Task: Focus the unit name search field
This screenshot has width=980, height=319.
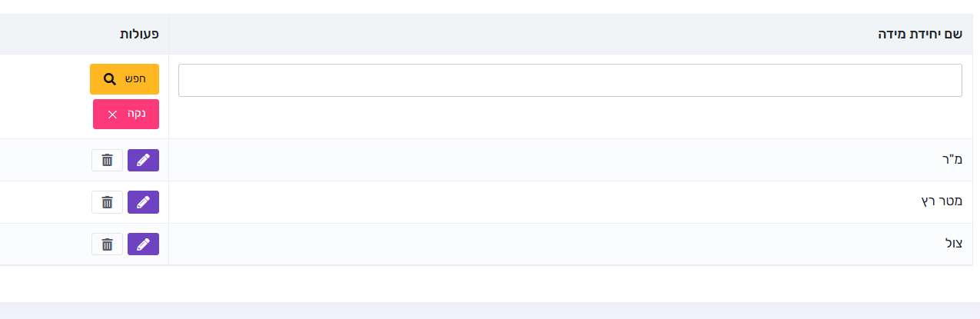Action: pyautogui.click(x=570, y=80)
